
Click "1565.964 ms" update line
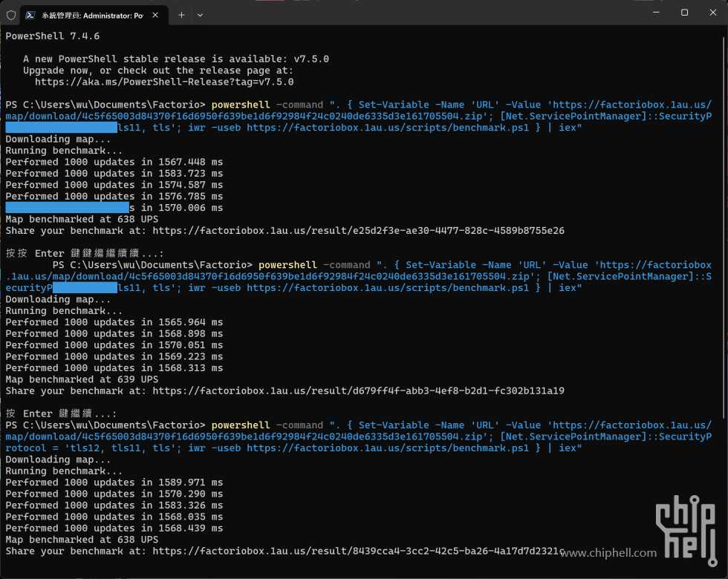[114, 322]
